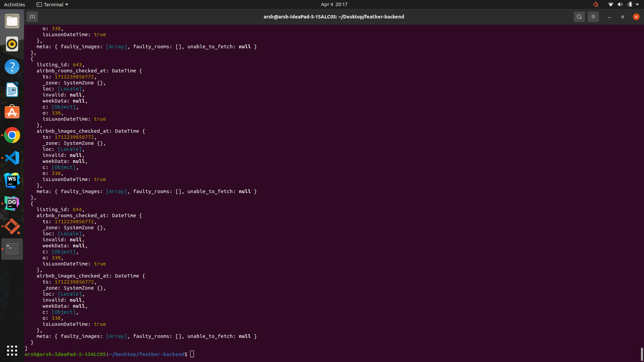
Task: Launch Rhythmbox from the dock
Action: [x=12, y=44]
